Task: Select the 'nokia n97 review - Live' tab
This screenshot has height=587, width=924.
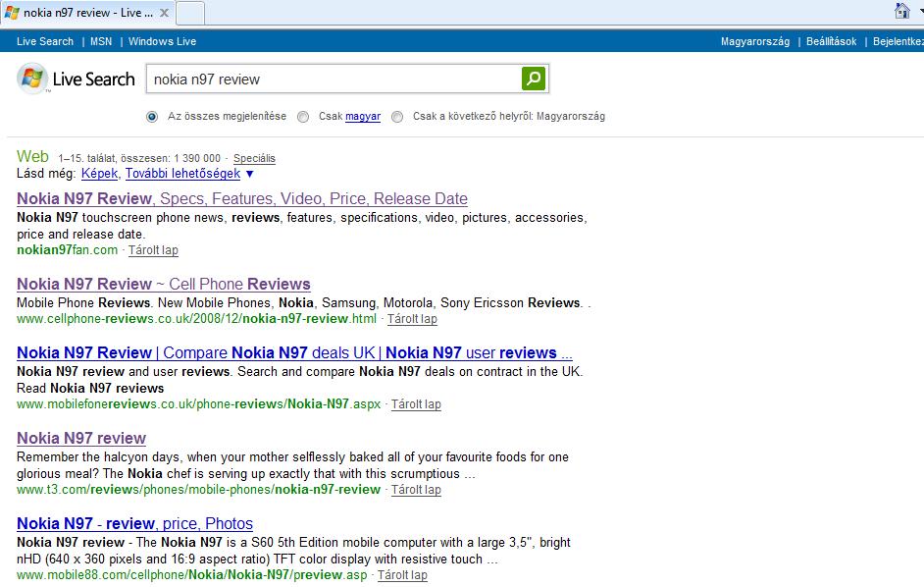Action: coord(87,13)
